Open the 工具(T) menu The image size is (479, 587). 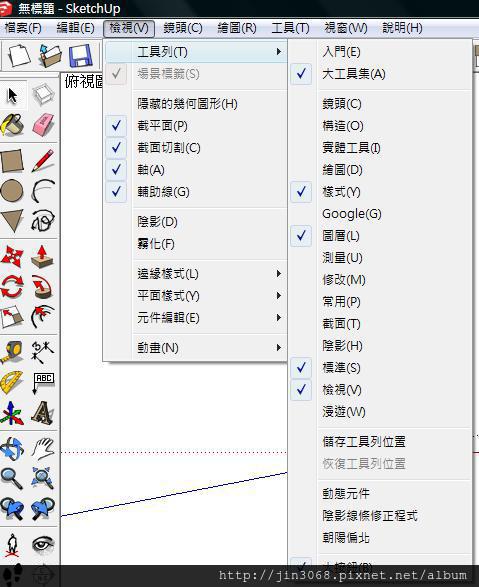pos(290,28)
